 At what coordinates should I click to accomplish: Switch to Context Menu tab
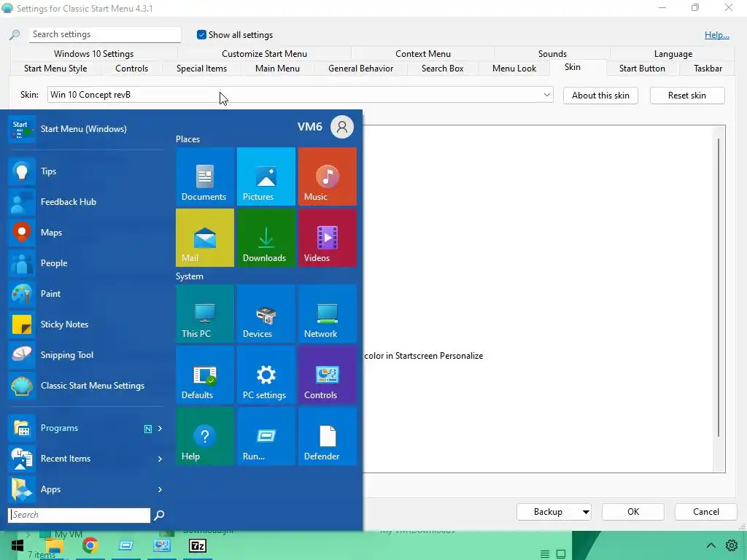coord(423,54)
